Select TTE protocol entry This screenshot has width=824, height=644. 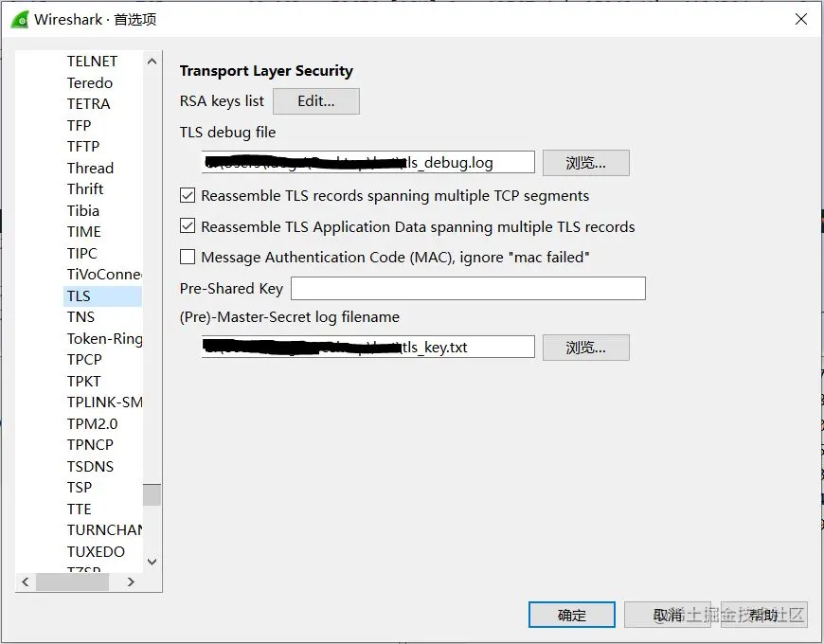pos(80,509)
